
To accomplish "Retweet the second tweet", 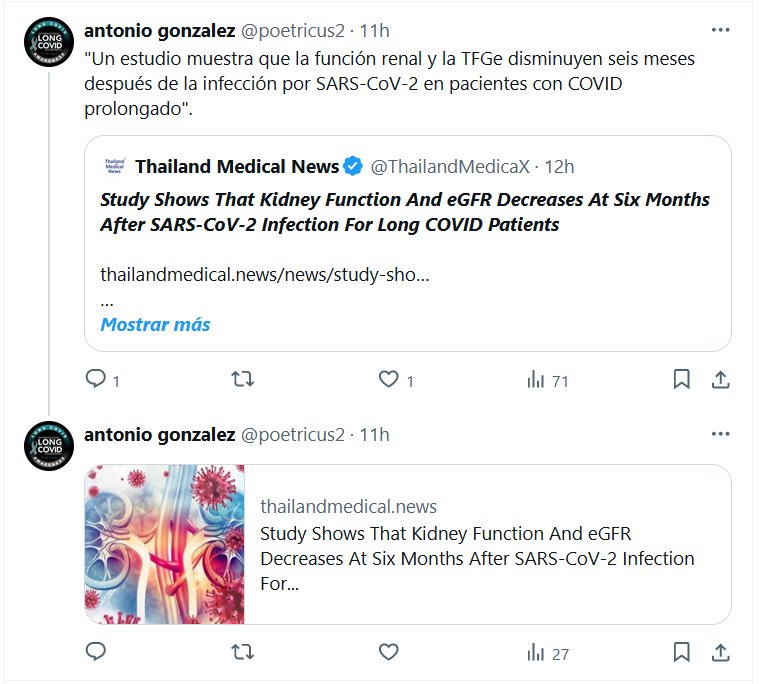I will pos(242,653).
